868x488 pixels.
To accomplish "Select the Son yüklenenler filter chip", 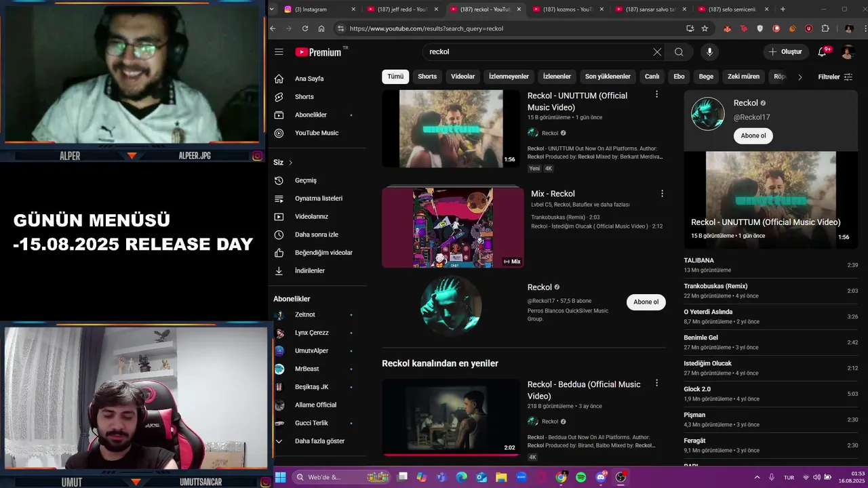I will point(608,77).
